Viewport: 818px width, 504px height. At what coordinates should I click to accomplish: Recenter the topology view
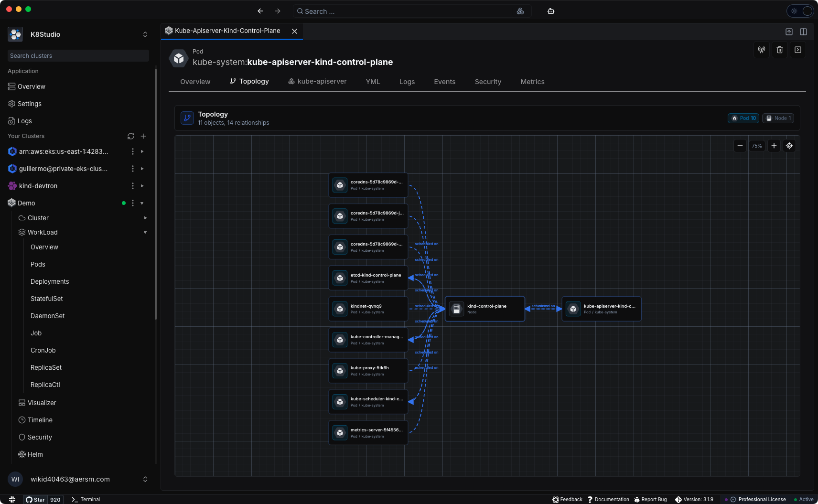(x=789, y=146)
